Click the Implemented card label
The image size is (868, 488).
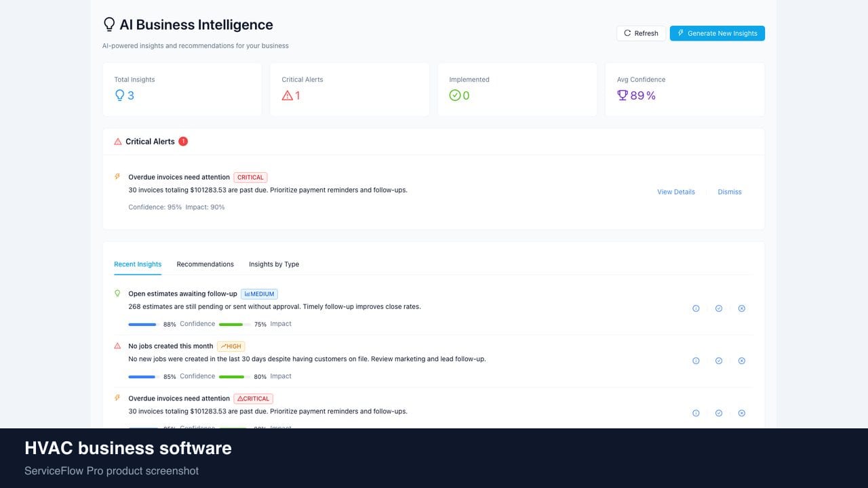point(469,79)
